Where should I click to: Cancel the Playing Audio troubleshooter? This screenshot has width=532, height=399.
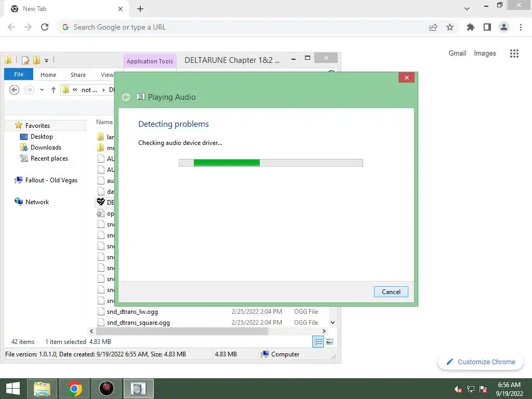(x=391, y=292)
